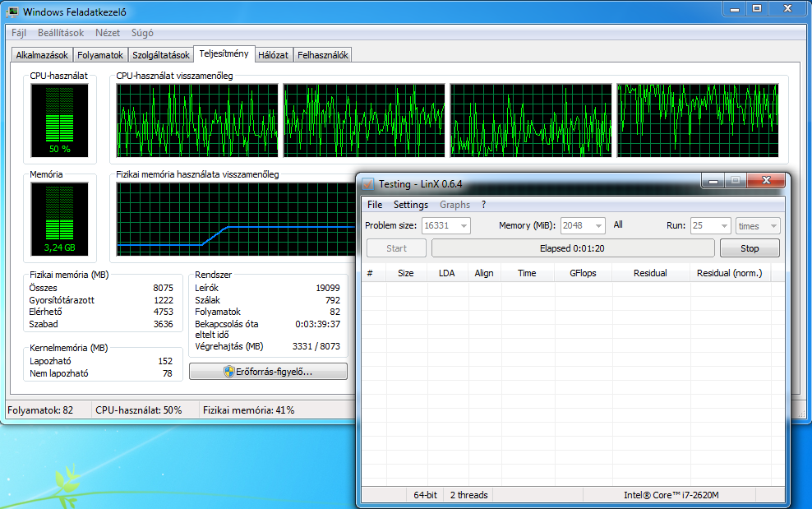Open the Graphs menu in LinX
Image resolution: width=812 pixels, height=509 pixels.
click(455, 205)
